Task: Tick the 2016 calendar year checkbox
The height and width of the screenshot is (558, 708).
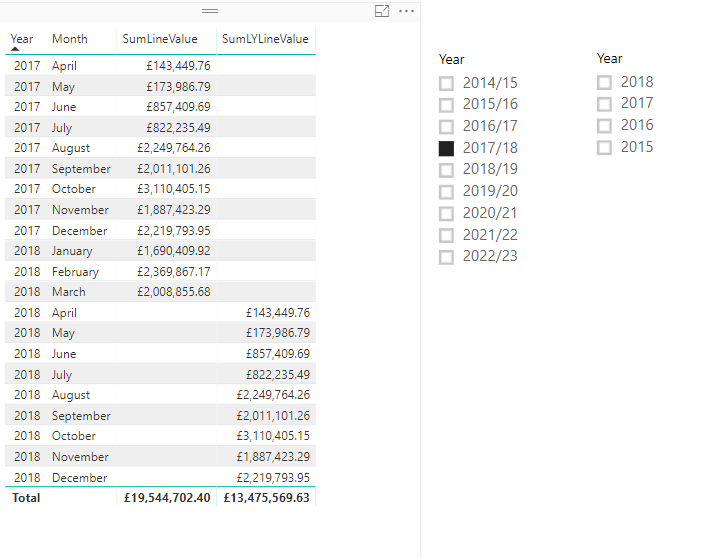Action: (x=604, y=126)
